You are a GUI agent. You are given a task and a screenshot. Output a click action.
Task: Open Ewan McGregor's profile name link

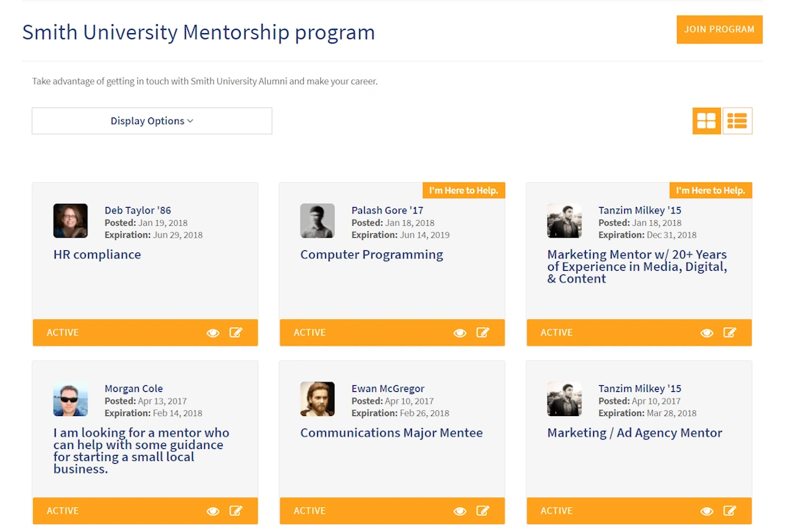pyautogui.click(x=388, y=388)
